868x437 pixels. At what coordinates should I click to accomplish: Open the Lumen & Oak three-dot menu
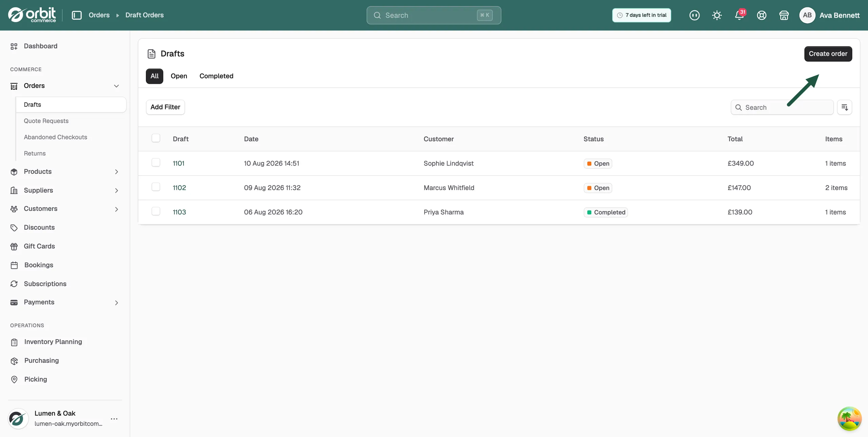(x=114, y=419)
